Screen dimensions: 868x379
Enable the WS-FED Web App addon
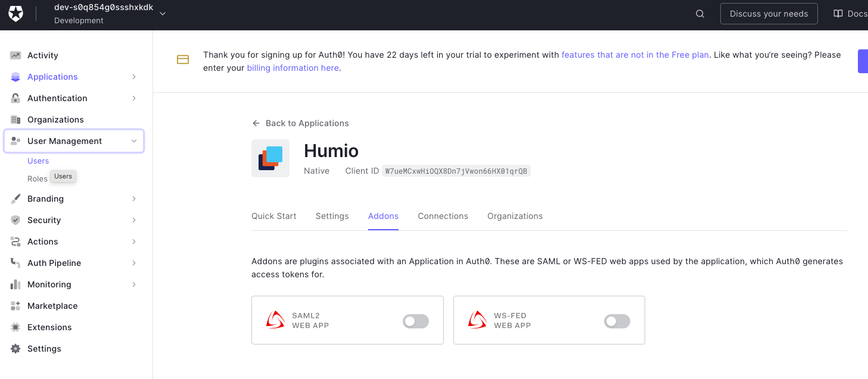(617, 321)
